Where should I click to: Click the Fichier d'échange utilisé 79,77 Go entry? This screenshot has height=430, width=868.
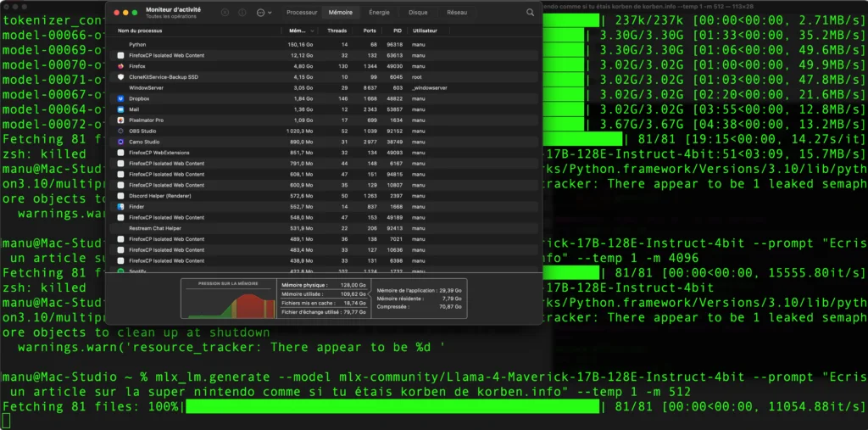pyautogui.click(x=323, y=312)
